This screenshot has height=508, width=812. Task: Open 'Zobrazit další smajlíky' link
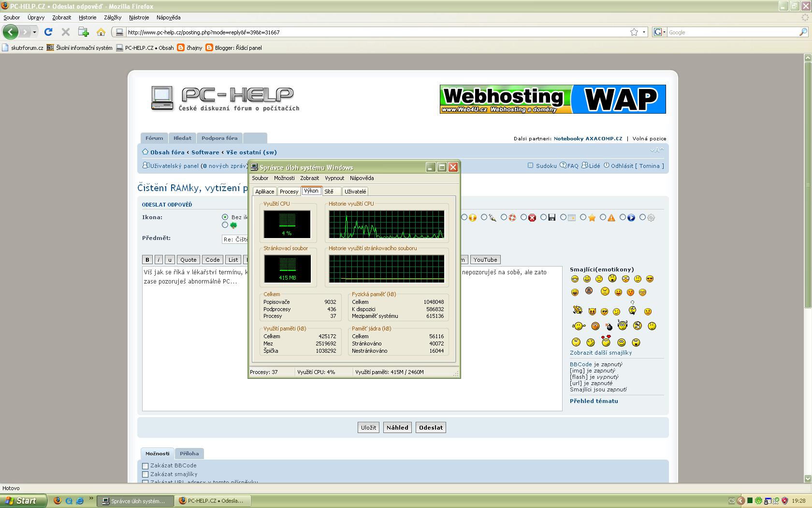pos(601,353)
